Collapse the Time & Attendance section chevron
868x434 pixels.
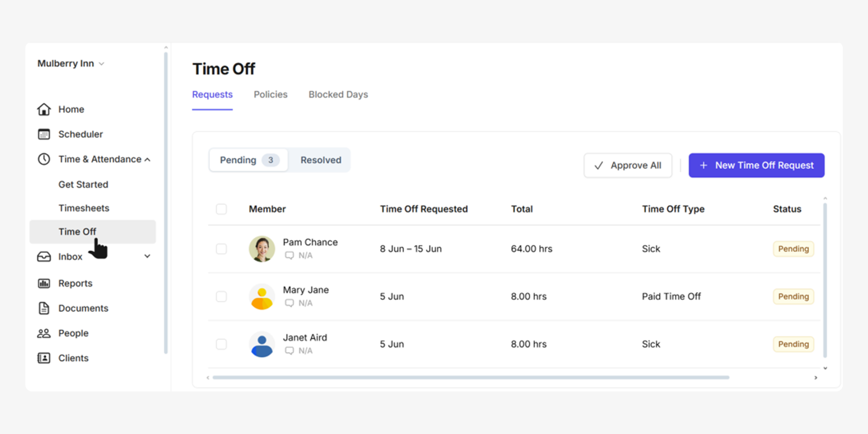click(148, 160)
